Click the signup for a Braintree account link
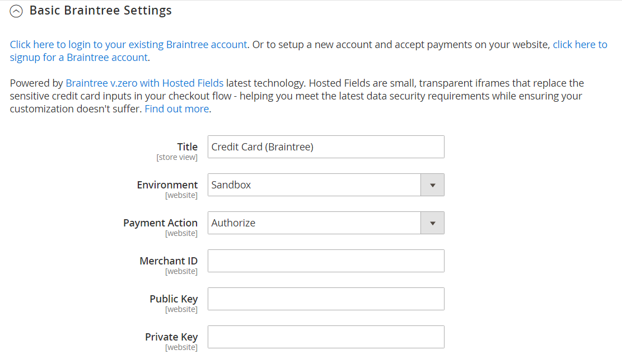This screenshot has width=622, height=364. (79, 58)
